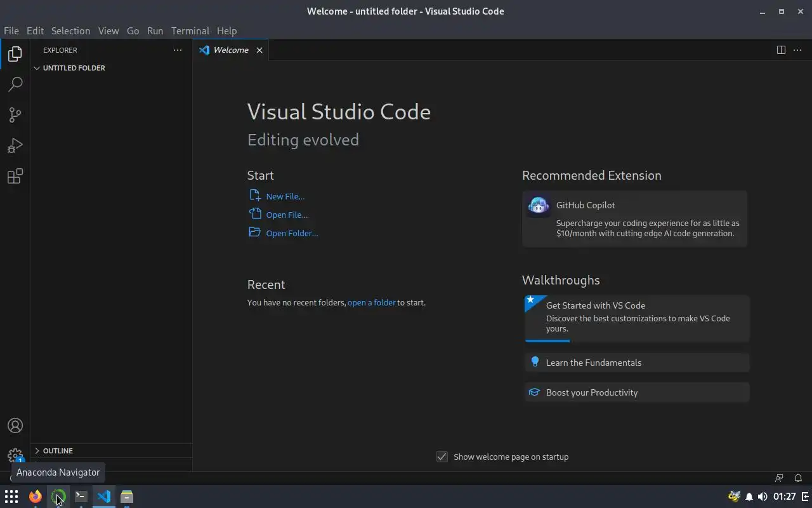
Task: Click the tray notification bell icon
Action: point(749,497)
